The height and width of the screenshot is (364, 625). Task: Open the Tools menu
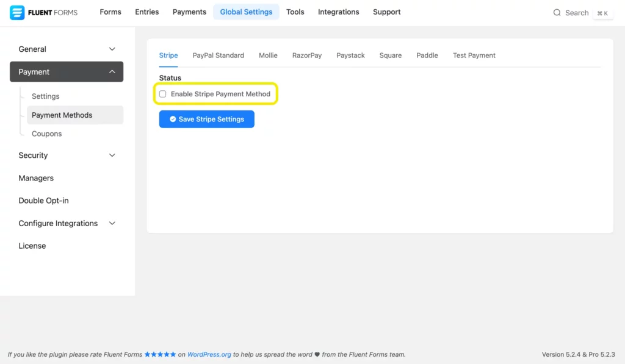point(295,12)
